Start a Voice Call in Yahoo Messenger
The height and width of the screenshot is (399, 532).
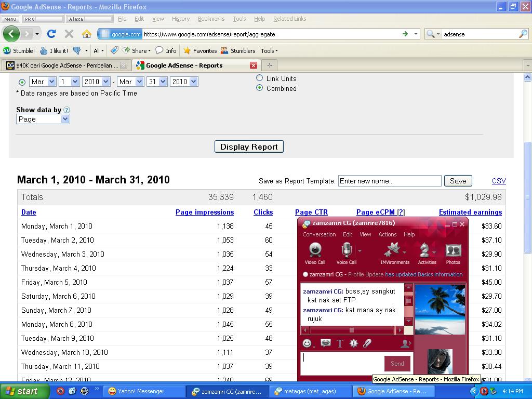tap(347, 254)
